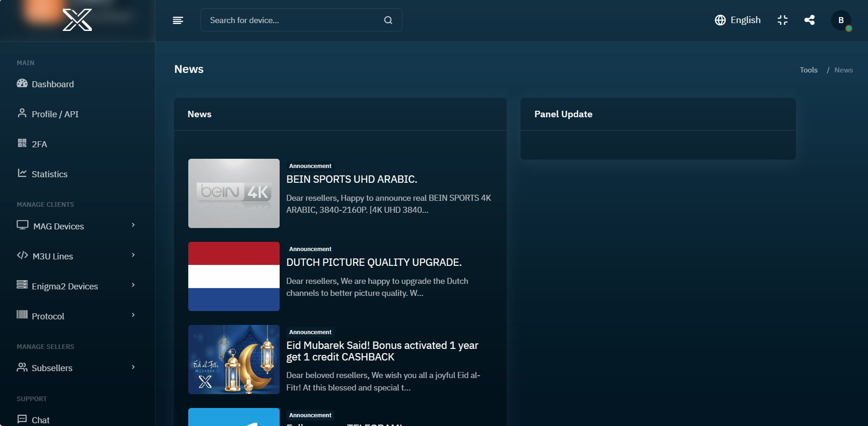Open the 2FA settings menu item

coord(39,144)
